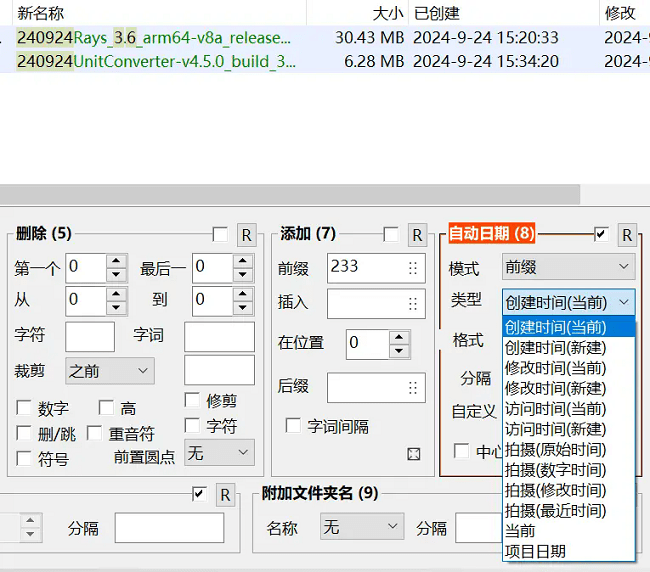This screenshot has height=572, width=650.
Task: Open the 模式 dropdown showing 前缀
Action: tap(567, 267)
